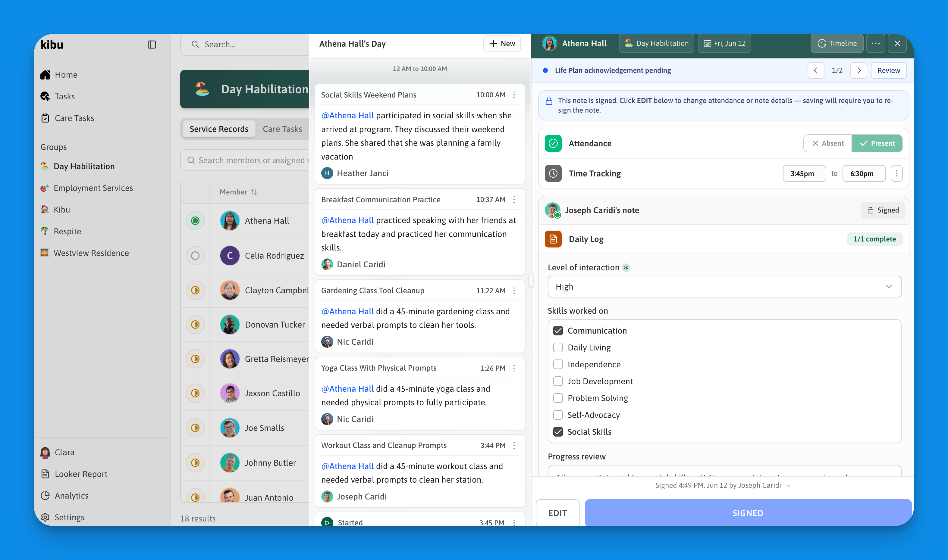Screen dimensions: 948x560
Task: Open menu for Social Skills Weekend Plans
Action: click(514, 95)
